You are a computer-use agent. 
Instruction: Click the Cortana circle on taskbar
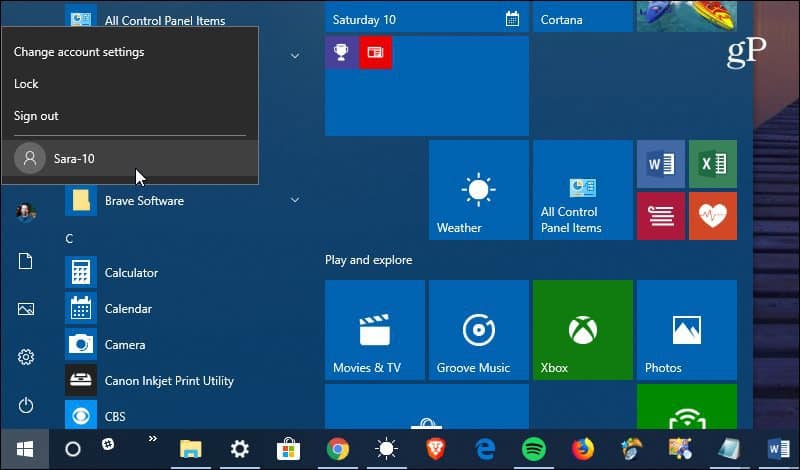73,449
